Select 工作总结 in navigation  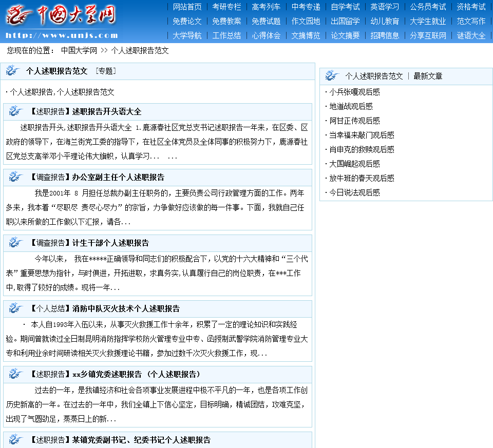(226, 35)
